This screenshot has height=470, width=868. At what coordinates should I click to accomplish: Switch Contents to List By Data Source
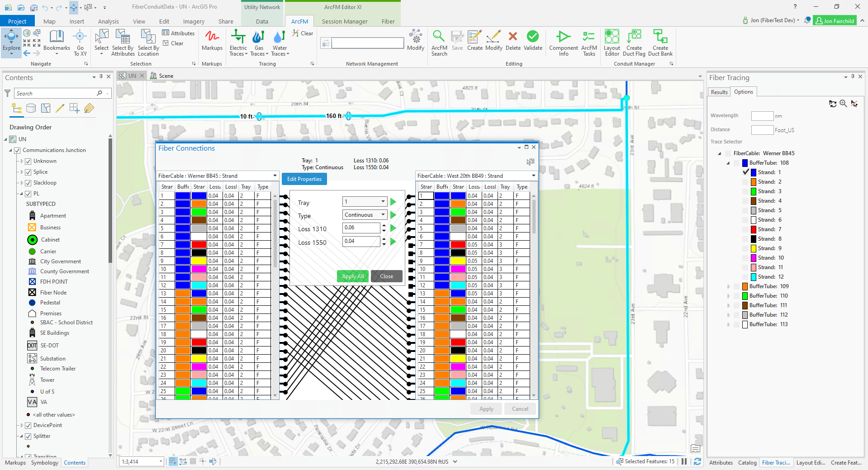[x=31, y=108]
